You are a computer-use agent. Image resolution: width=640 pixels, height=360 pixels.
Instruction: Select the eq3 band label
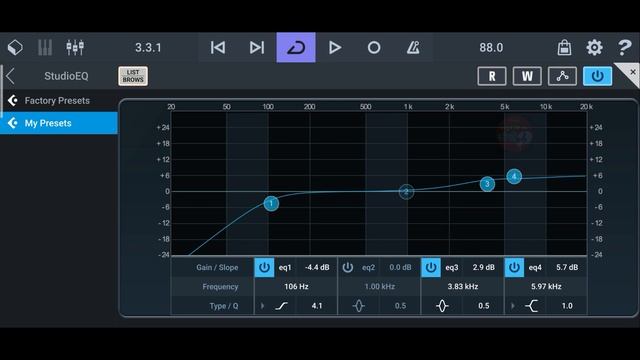[451, 268]
